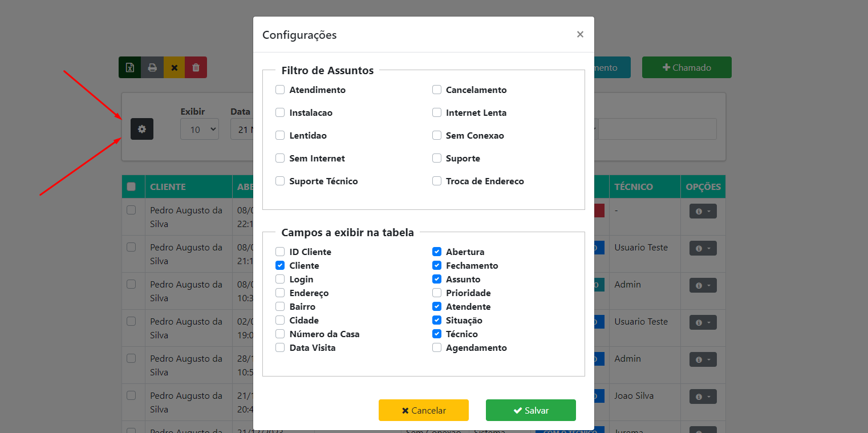The height and width of the screenshot is (433, 868).
Task: Open configurations via the gear icon
Action: 141,129
